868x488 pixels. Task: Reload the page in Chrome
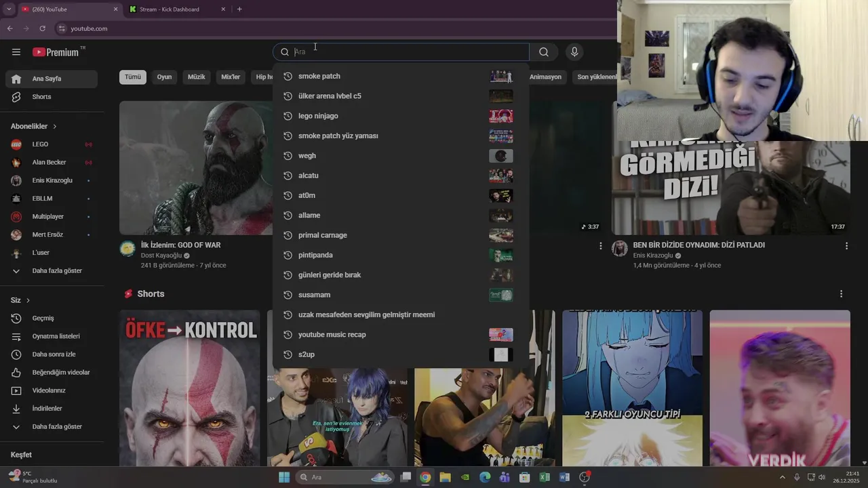point(42,28)
